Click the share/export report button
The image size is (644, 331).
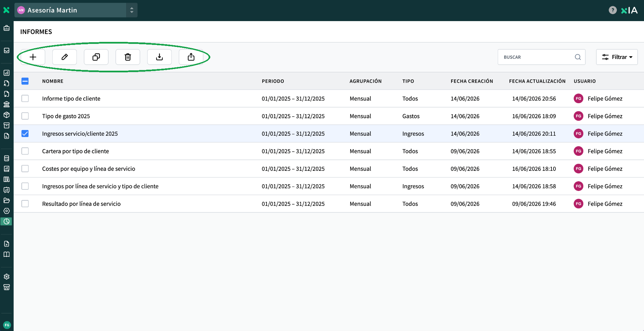(191, 57)
